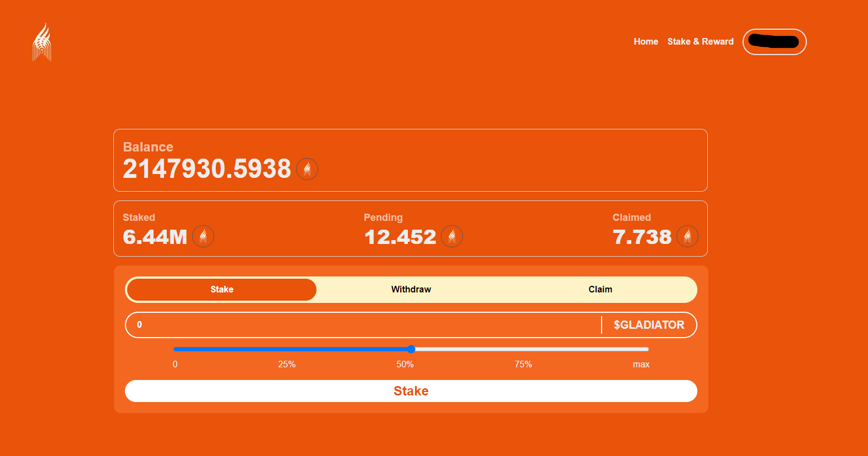Click the blue slider handle
868x456 pixels.
[x=411, y=349]
